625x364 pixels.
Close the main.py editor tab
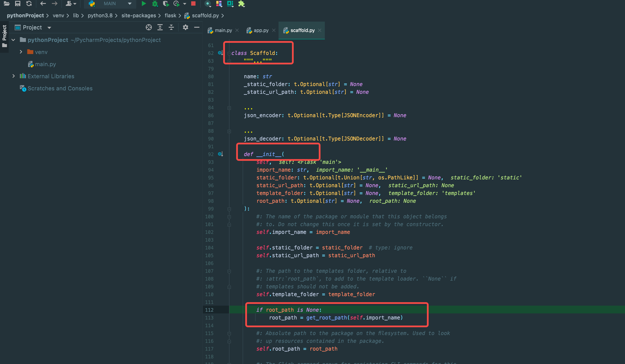click(237, 30)
